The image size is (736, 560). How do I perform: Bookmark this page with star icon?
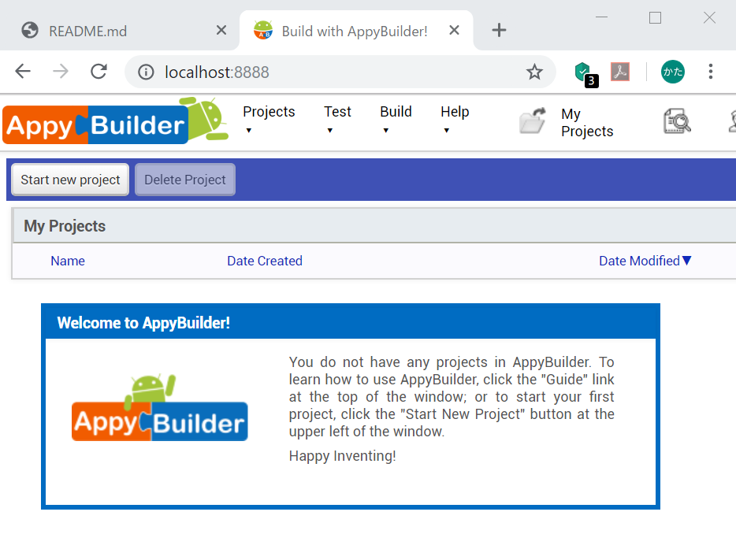coord(534,72)
